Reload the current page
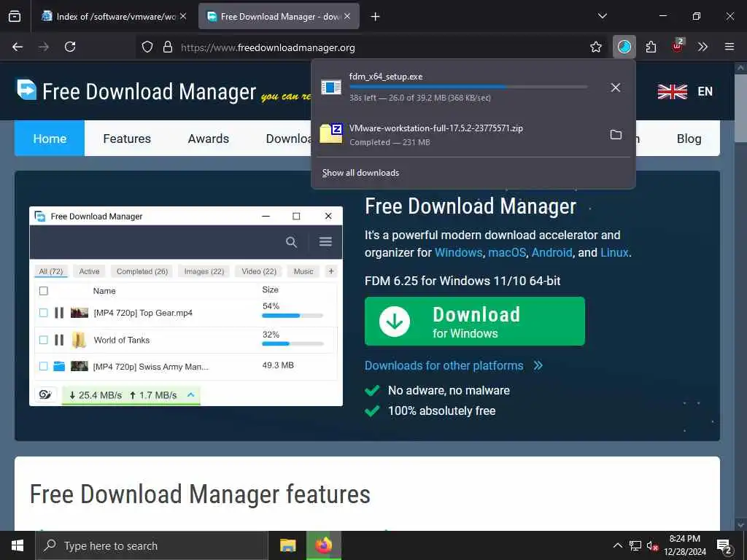 (70, 47)
